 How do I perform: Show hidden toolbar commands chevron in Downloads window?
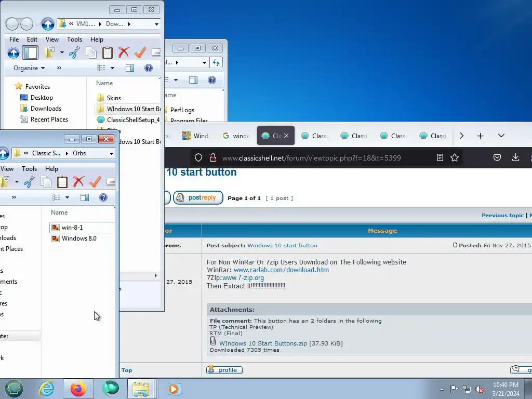pyautogui.click(x=59, y=68)
